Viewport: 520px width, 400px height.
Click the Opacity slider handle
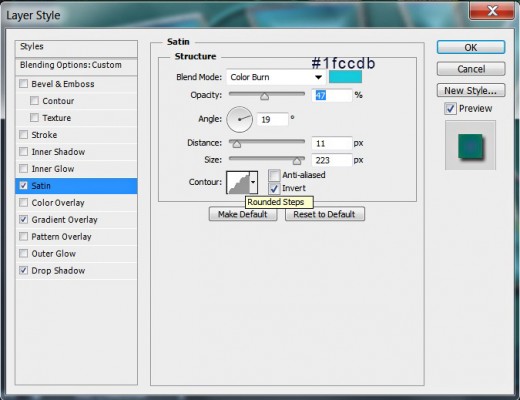(265, 97)
